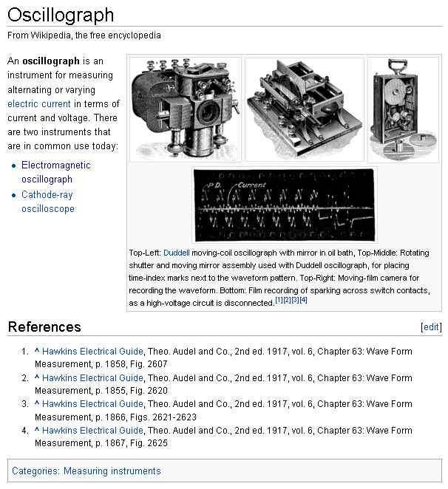The width and height of the screenshot is (448, 489).
Task: Open Hawkins Electrical Guide in reference 2
Action: pyautogui.click(x=92, y=378)
